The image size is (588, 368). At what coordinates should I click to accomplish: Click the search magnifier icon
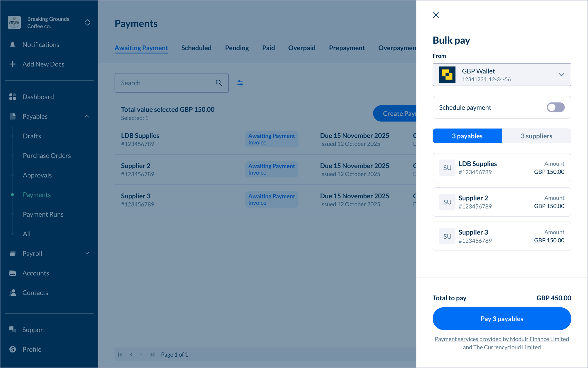pyautogui.click(x=219, y=83)
